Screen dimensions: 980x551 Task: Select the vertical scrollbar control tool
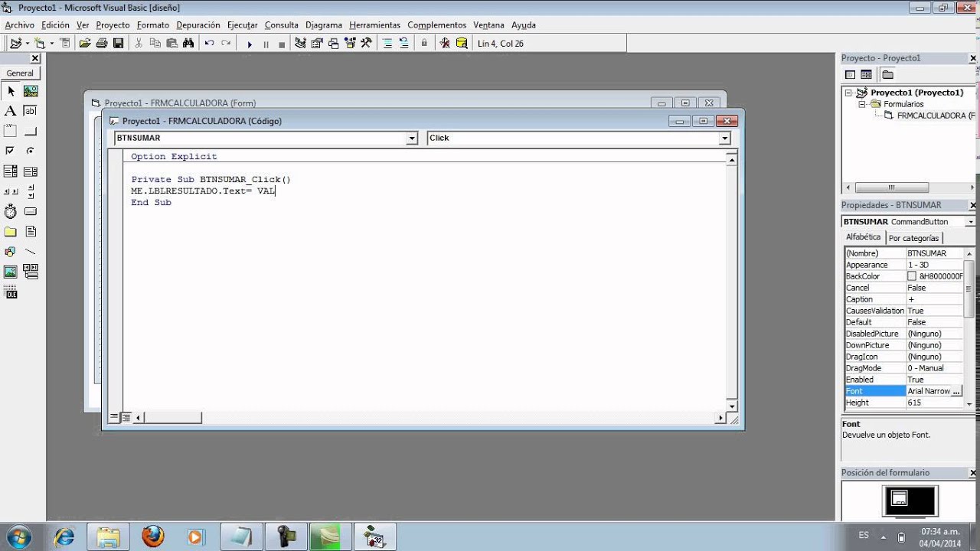click(x=31, y=191)
